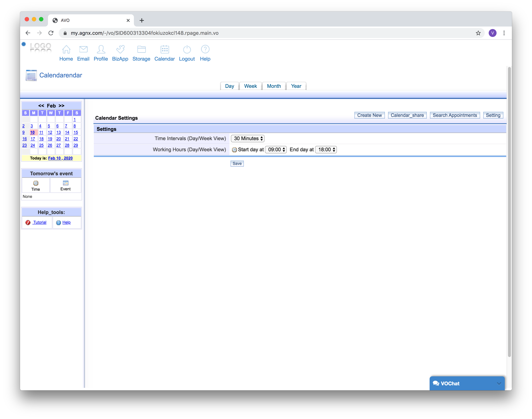The height and width of the screenshot is (419, 532).
Task: Open BizApp puzzle icon
Action: point(120,49)
